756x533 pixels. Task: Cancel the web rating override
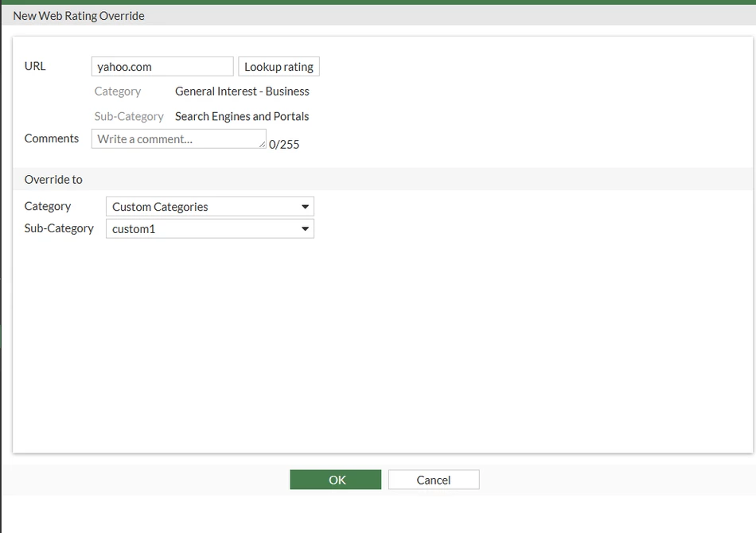[434, 480]
